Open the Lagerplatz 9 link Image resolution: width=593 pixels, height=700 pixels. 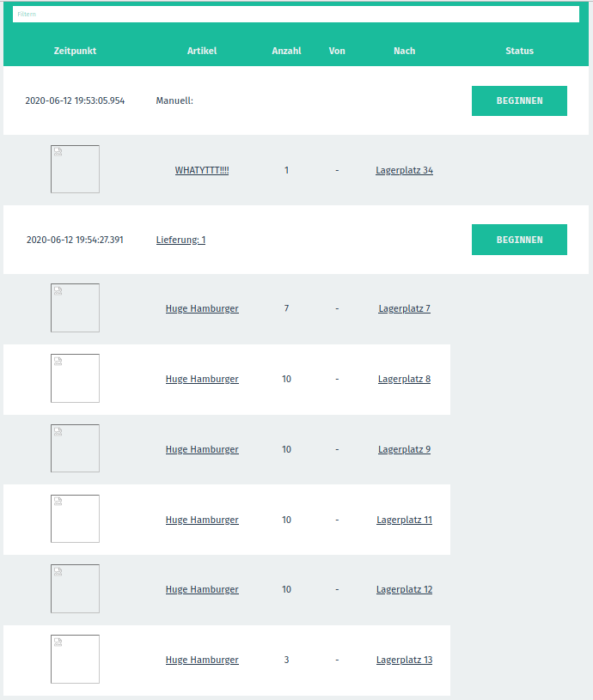coord(404,449)
